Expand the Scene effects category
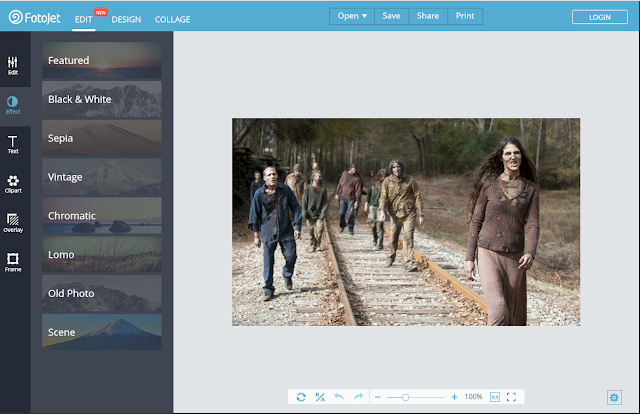The width and height of the screenshot is (640, 414). (x=102, y=332)
